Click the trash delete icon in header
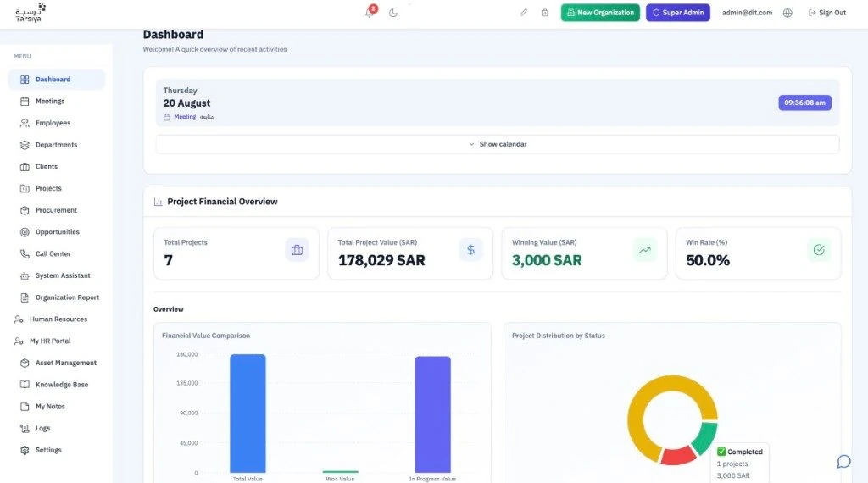Image resolution: width=868 pixels, height=483 pixels. coord(545,12)
